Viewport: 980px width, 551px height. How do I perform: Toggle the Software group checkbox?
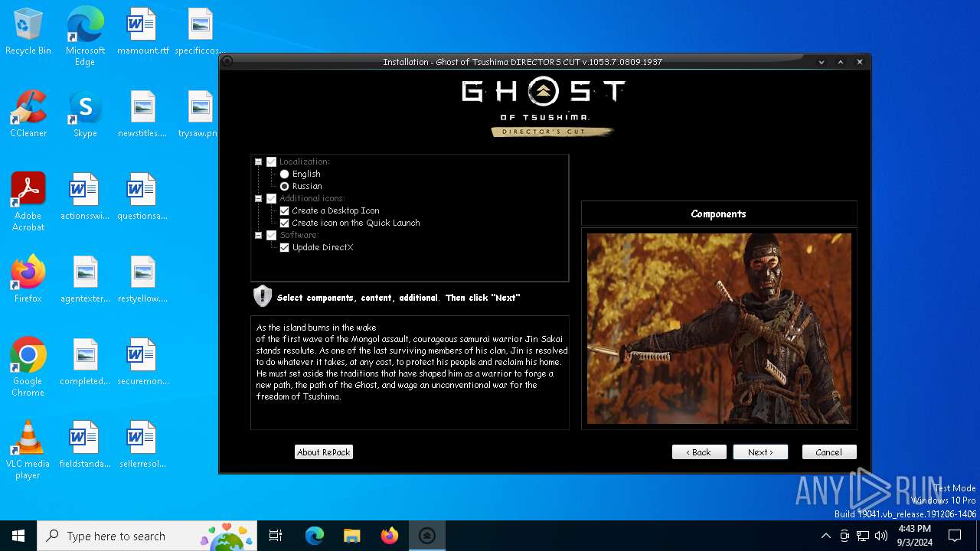(x=271, y=235)
